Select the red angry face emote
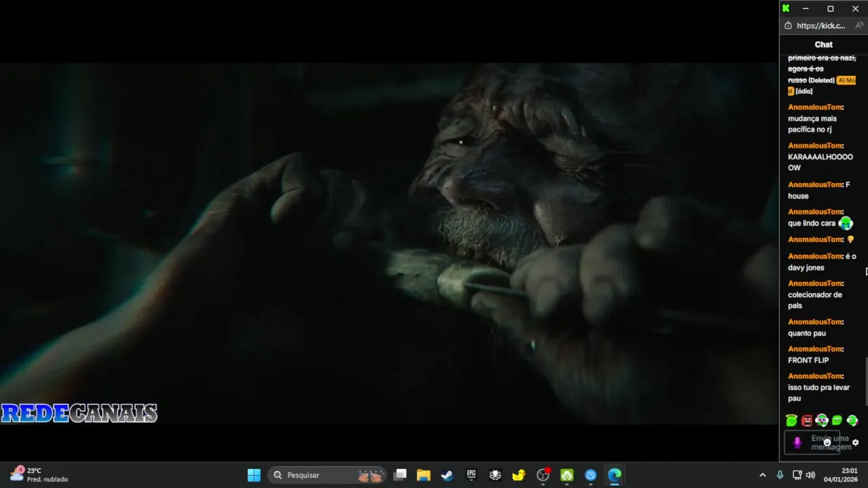 click(806, 421)
